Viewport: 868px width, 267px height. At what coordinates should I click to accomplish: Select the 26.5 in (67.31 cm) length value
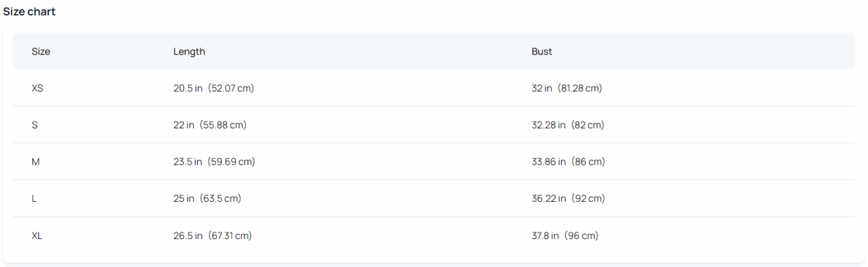tap(213, 235)
